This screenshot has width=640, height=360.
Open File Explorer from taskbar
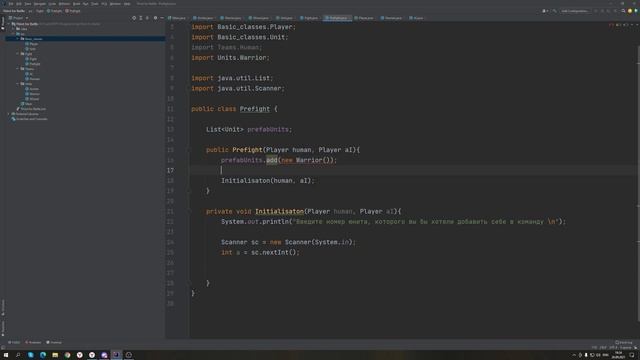click(x=55, y=355)
